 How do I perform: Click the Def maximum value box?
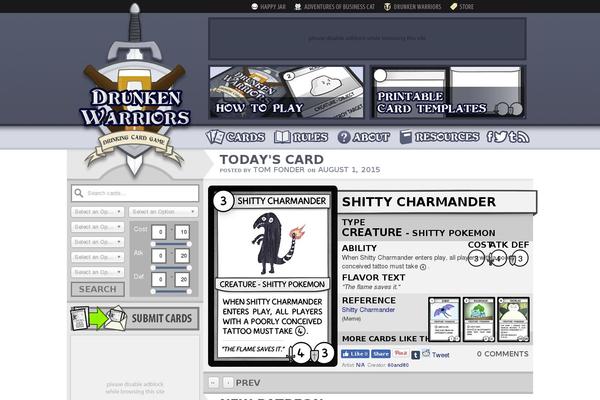183,279
